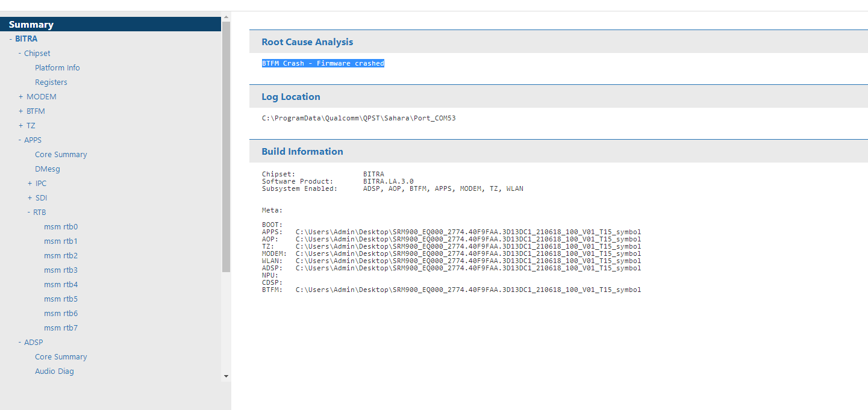The image size is (868, 410).
Task: Expand the SDI node
Action: coord(30,197)
